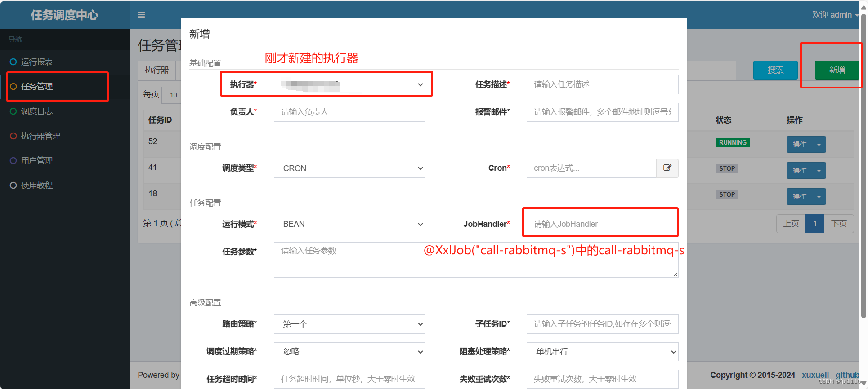The height and width of the screenshot is (389, 868).
Task: Click the 用户管理 sidebar circle icon
Action: [x=13, y=161]
